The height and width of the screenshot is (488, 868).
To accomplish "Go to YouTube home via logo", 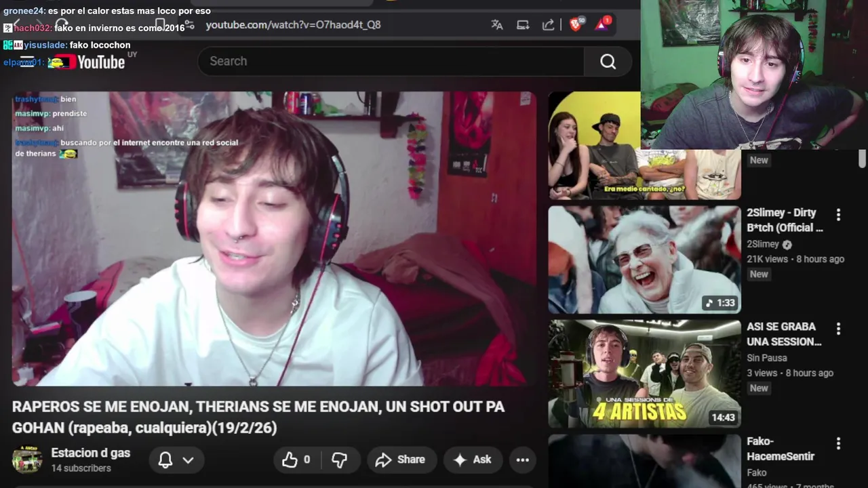I will (x=87, y=62).
